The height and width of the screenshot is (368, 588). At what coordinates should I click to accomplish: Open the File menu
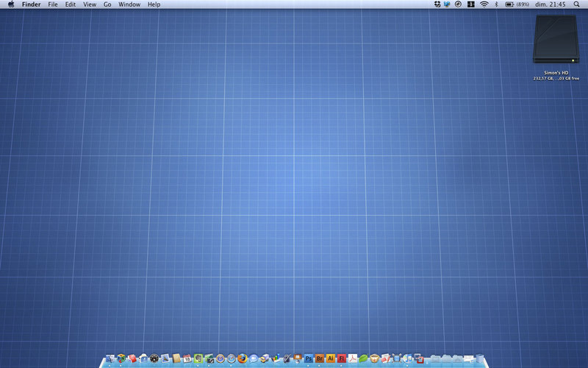point(53,4)
